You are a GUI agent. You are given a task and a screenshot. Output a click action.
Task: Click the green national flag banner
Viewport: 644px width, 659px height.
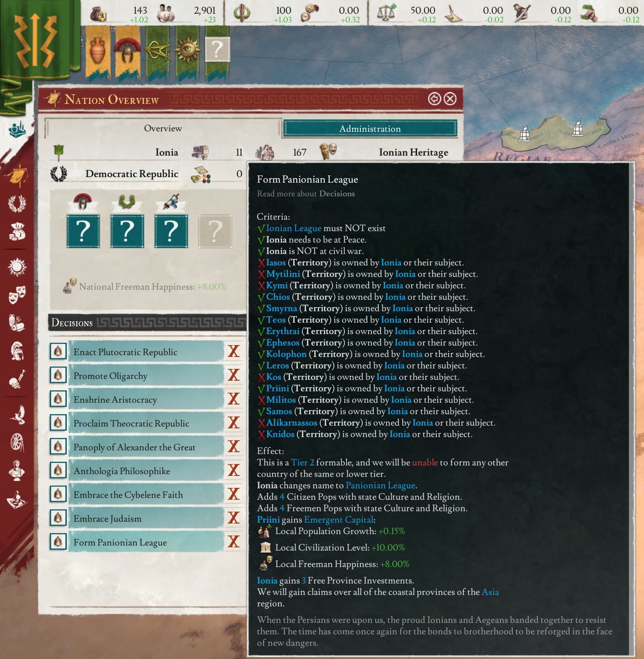[x=36, y=40]
